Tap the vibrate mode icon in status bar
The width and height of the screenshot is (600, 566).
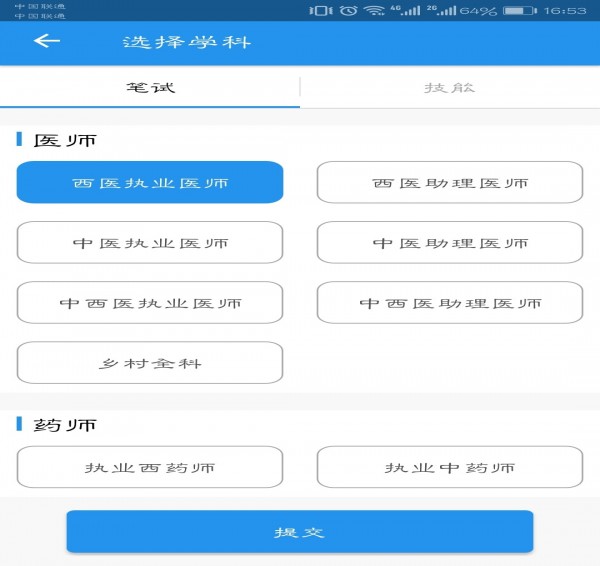(321, 10)
